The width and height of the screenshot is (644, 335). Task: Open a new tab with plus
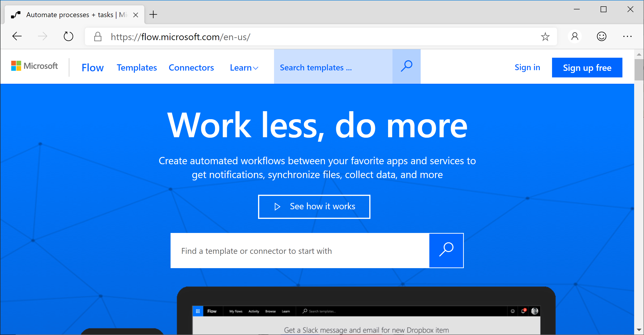click(153, 15)
